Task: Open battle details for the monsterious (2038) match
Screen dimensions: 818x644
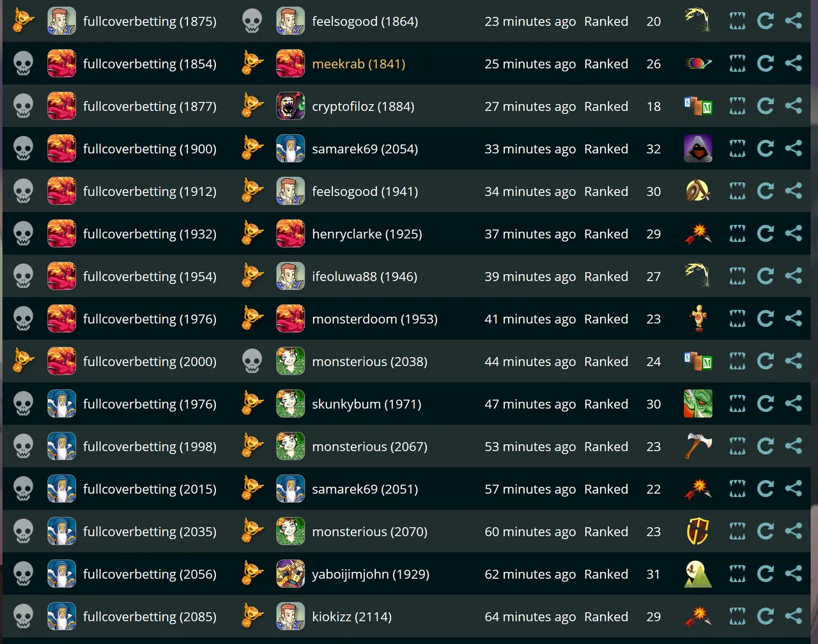Action: click(737, 361)
